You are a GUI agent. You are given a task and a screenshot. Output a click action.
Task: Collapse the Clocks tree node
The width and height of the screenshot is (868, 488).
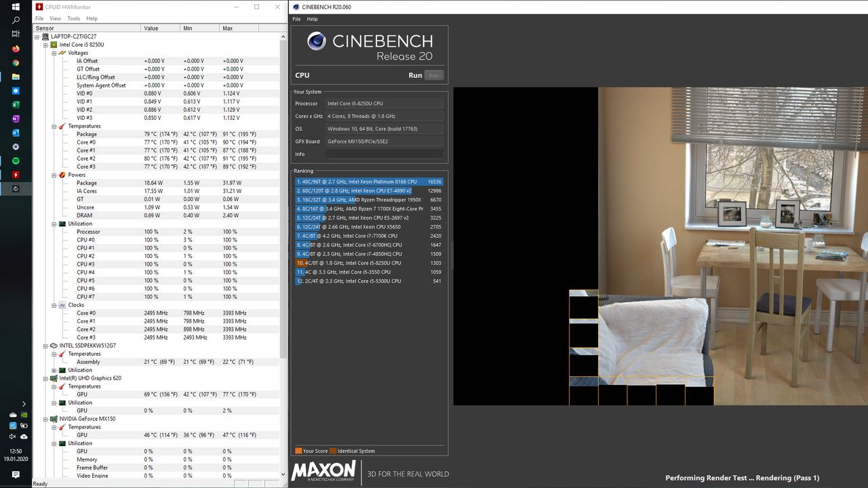54,305
